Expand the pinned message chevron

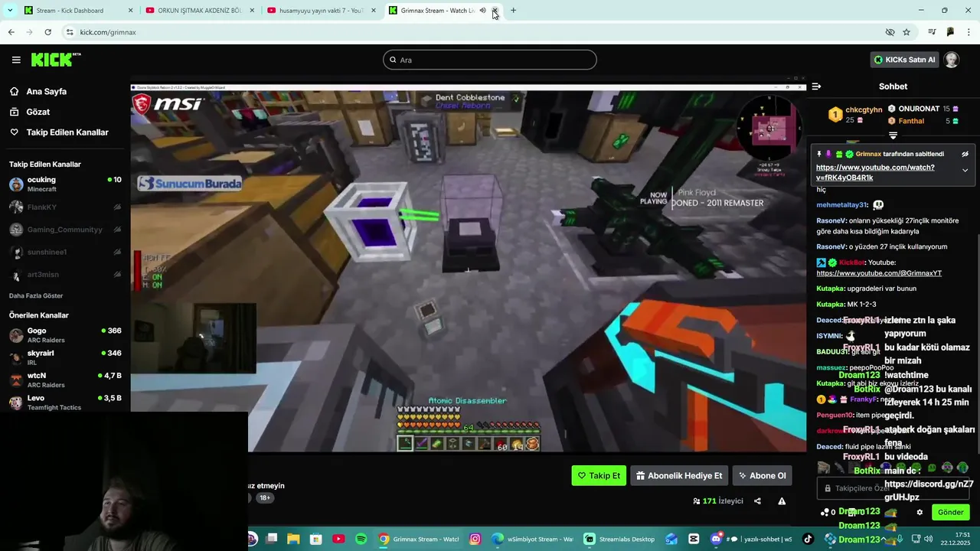click(965, 171)
